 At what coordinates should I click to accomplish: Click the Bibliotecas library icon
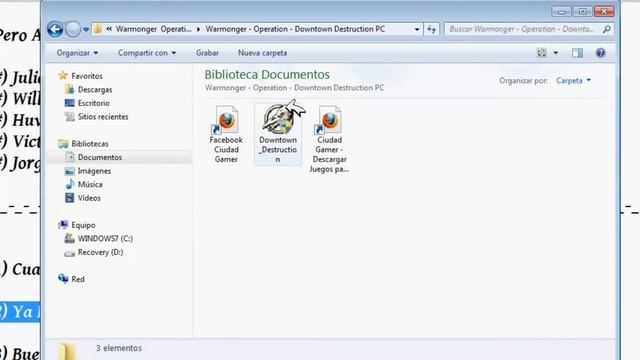pos(63,143)
